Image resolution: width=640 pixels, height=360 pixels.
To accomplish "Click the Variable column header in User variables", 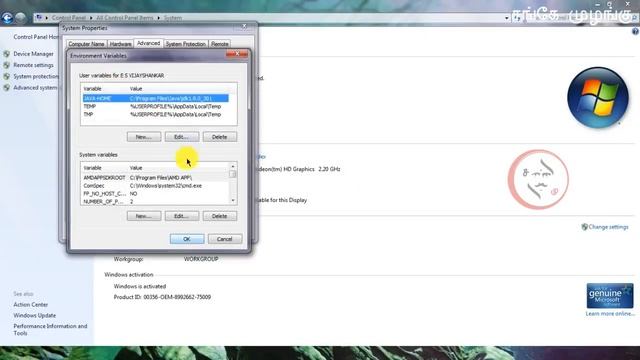I will (104, 89).
